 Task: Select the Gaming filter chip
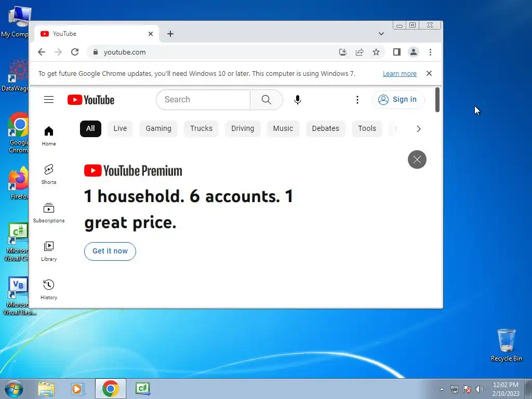click(158, 129)
